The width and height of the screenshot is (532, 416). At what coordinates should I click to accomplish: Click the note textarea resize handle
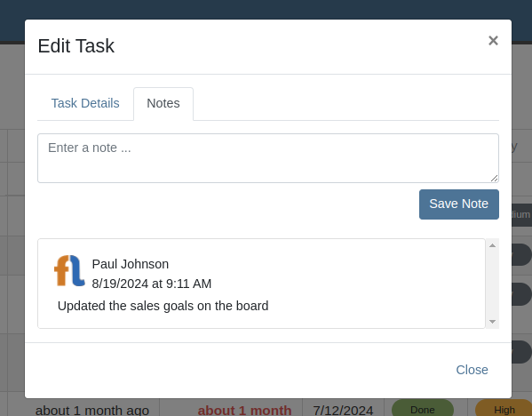tap(494, 179)
